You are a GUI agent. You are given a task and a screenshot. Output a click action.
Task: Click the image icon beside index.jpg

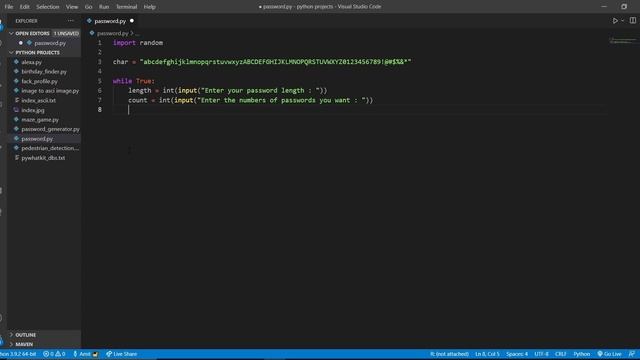pyautogui.click(x=16, y=110)
